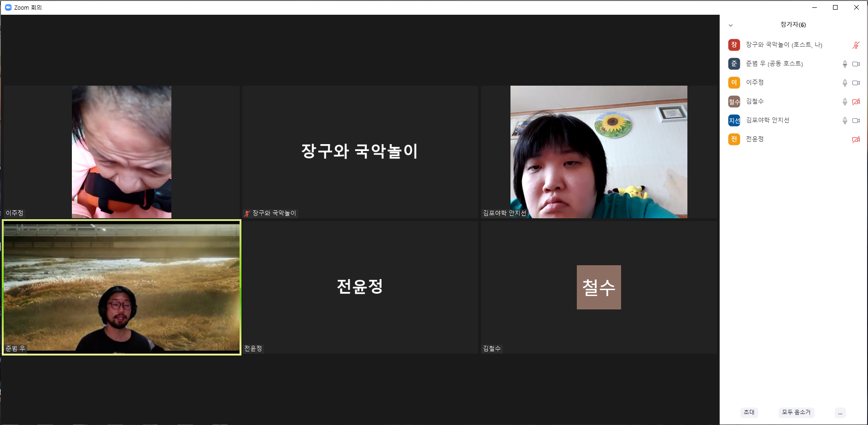Select 김포야학 안지선 video tile
This screenshot has height=425, width=868.
599,152
